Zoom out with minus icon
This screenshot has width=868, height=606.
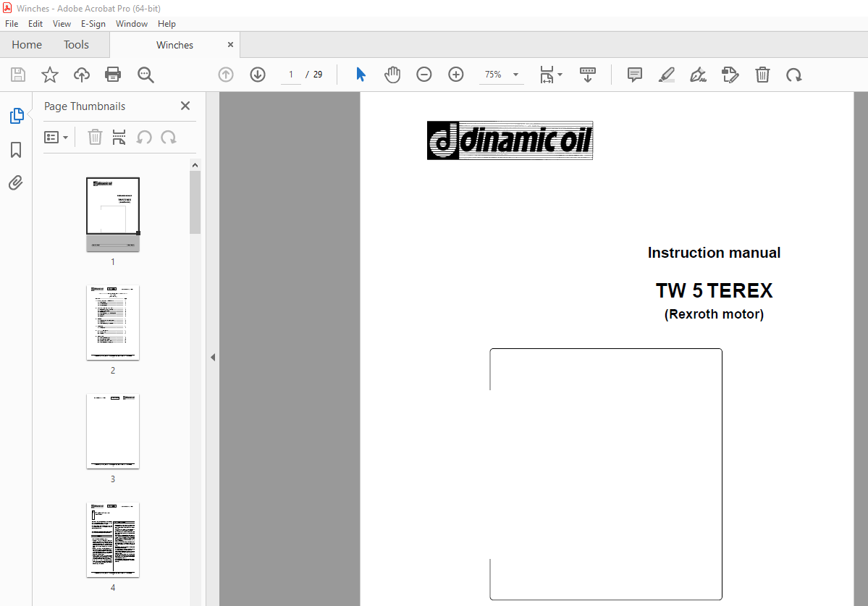click(424, 74)
